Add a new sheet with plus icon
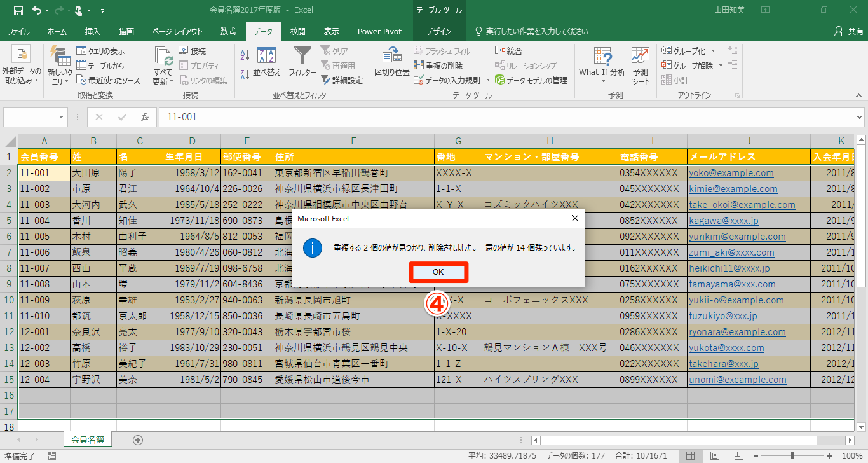Screen dimensions: 868x463 coord(138,439)
